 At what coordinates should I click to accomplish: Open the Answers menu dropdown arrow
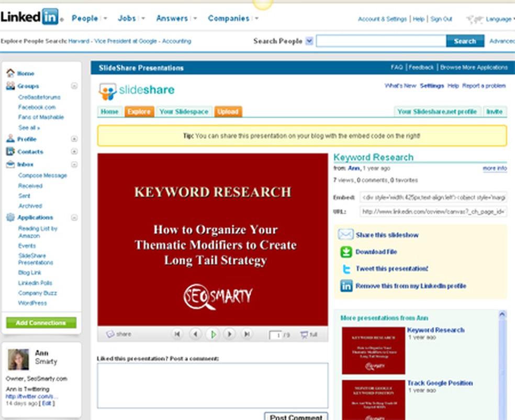coord(195,18)
